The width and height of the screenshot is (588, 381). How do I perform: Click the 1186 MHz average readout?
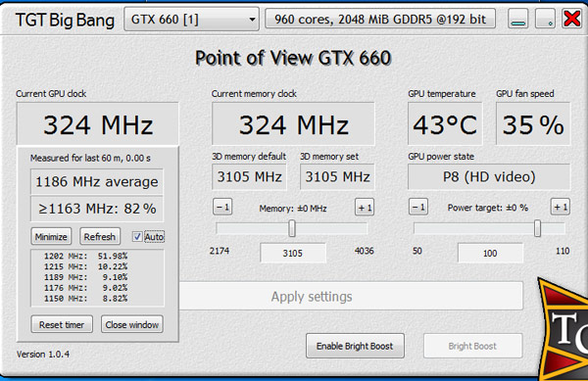[97, 182]
